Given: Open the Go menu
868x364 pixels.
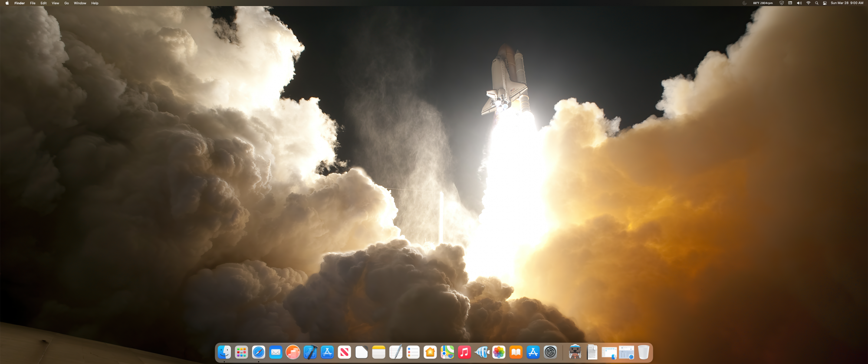Looking at the screenshot, I should [x=66, y=3].
